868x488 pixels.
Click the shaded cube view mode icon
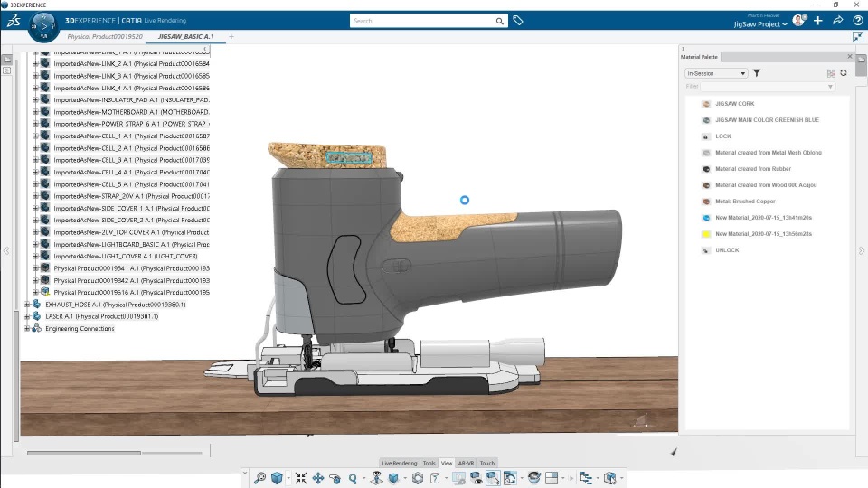pos(393,477)
